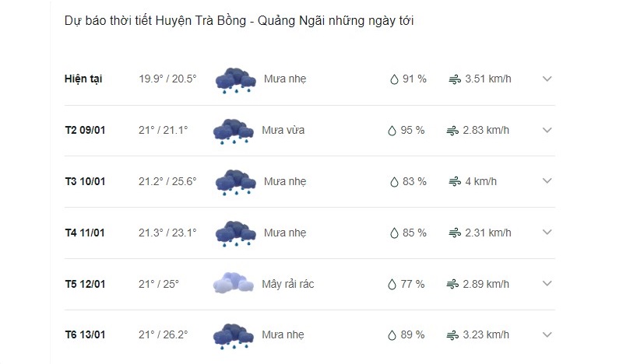Click the humidity droplet icon beside 91 %

[394, 79]
